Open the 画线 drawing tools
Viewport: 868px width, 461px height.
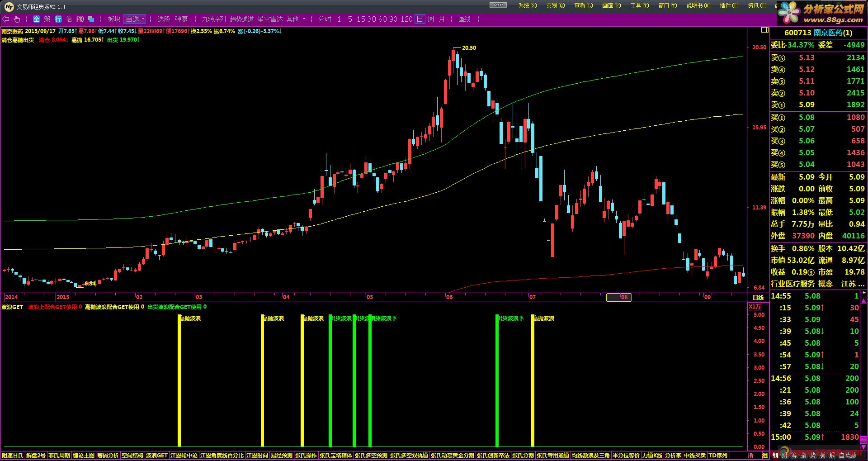pos(464,19)
